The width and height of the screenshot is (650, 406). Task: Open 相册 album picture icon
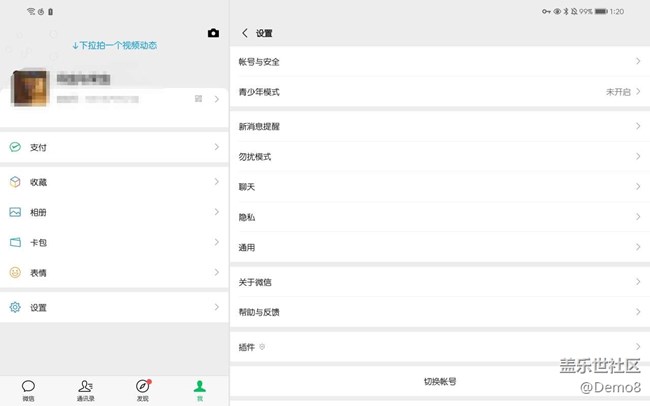(15, 212)
